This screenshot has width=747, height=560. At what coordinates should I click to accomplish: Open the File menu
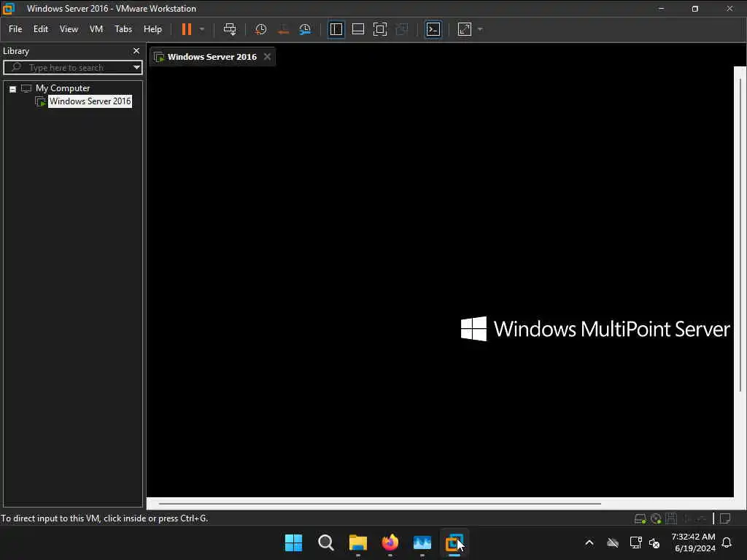[x=15, y=29]
